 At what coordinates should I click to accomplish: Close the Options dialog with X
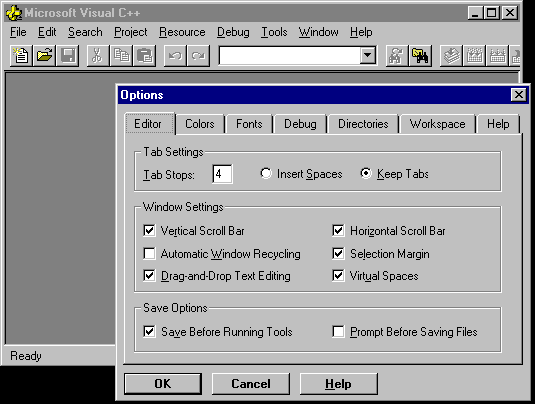pos(519,95)
